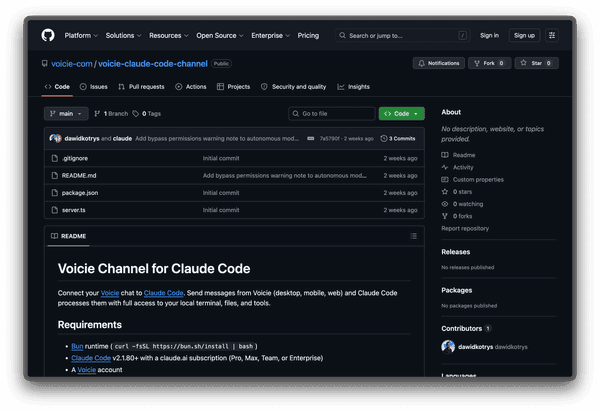Open the 0 forks link

(x=457, y=216)
